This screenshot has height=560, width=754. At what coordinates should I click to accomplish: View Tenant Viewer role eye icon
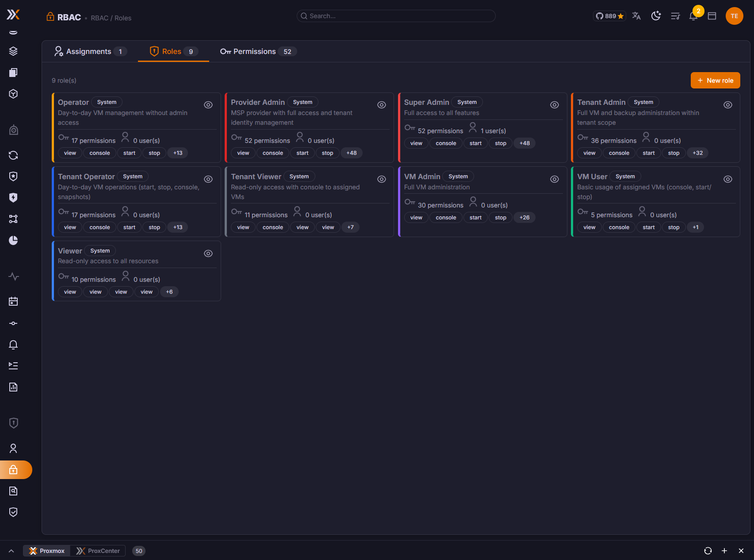tap(382, 179)
